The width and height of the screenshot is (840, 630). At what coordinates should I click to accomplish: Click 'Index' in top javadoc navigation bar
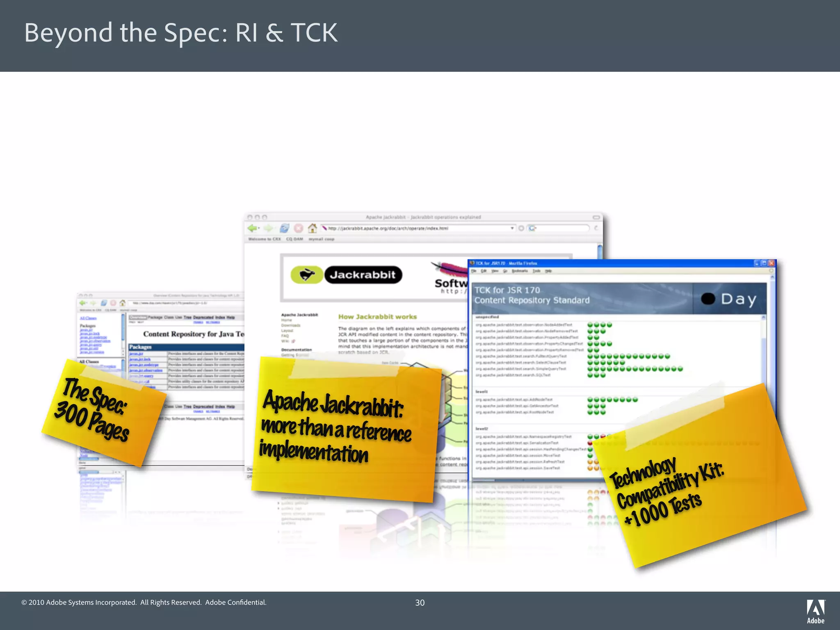pyautogui.click(x=220, y=317)
